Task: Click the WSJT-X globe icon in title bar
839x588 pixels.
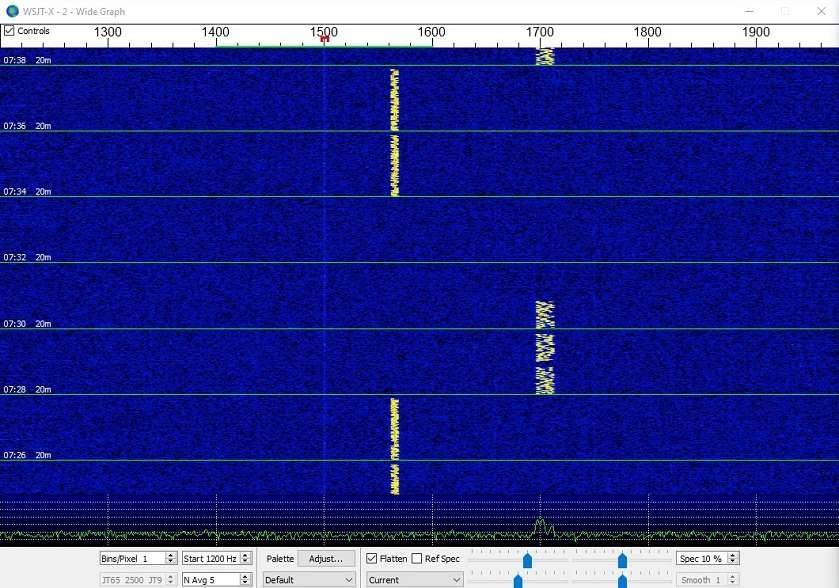Action: point(12,11)
